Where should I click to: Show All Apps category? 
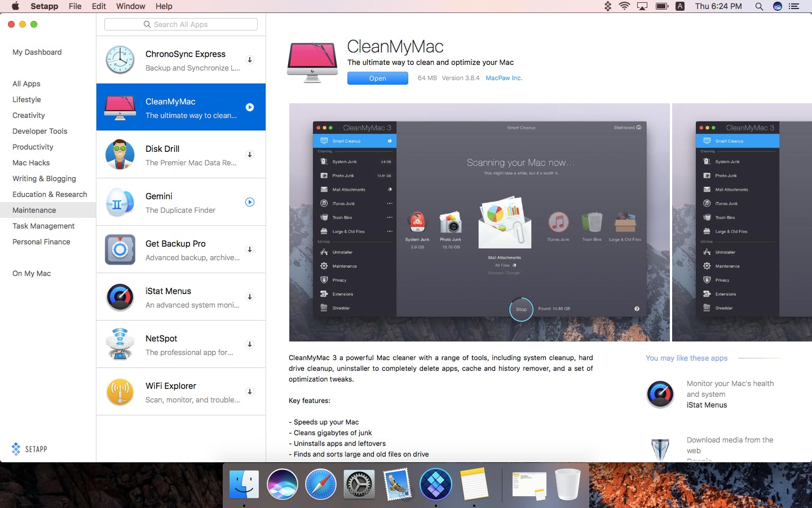coord(27,84)
